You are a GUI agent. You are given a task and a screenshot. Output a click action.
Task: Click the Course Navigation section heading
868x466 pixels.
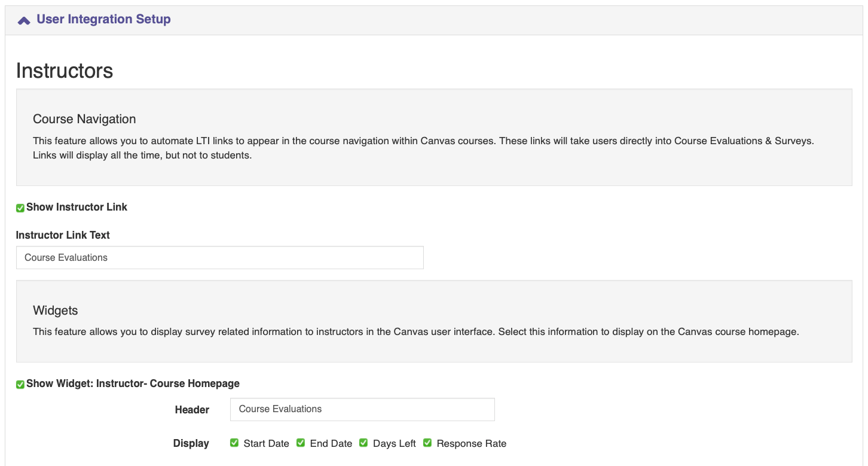(x=84, y=119)
